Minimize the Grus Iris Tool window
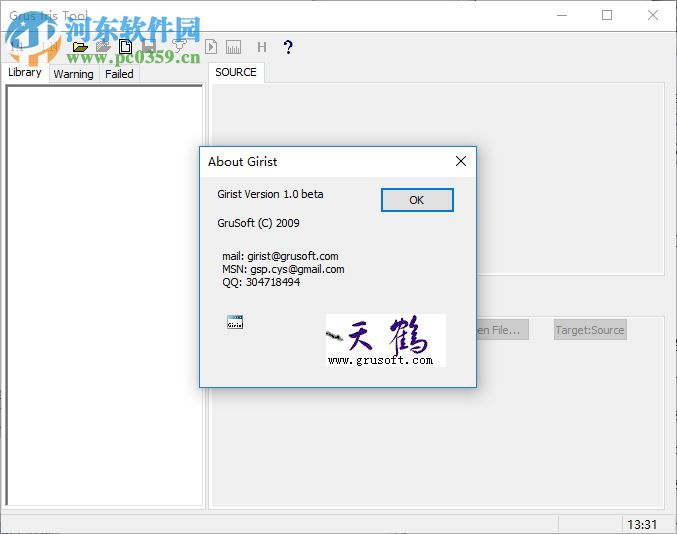Viewport: 677px width, 534px height. point(562,15)
